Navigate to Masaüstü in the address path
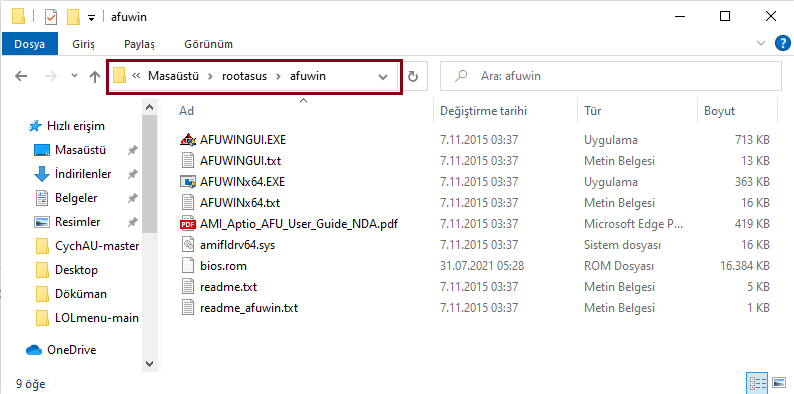The width and height of the screenshot is (794, 394). click(x=173, y=76)
